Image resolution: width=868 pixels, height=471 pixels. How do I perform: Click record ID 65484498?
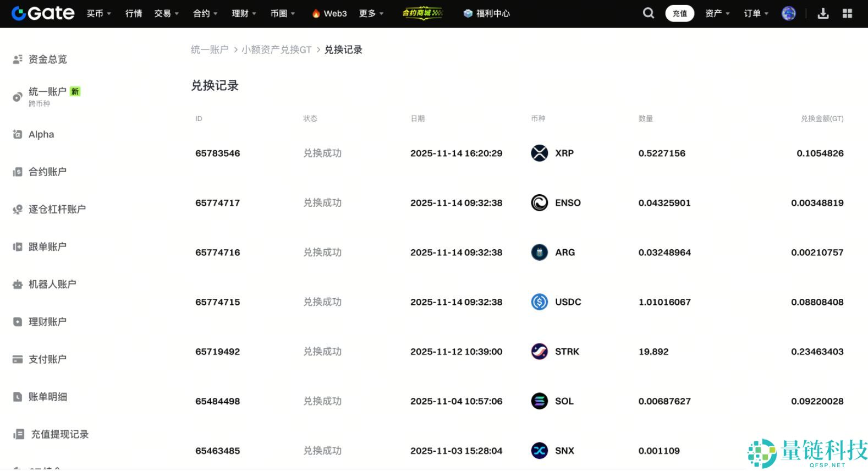(218, 401)
